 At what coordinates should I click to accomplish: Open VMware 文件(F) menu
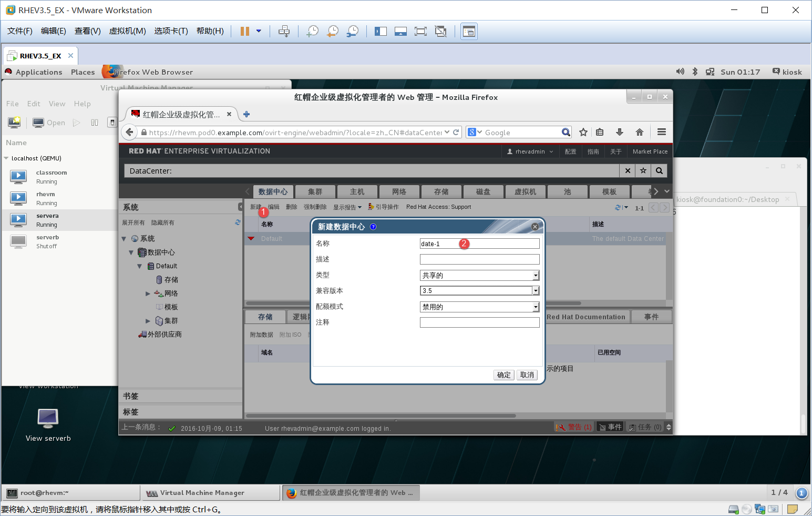(x=20, y=31)
